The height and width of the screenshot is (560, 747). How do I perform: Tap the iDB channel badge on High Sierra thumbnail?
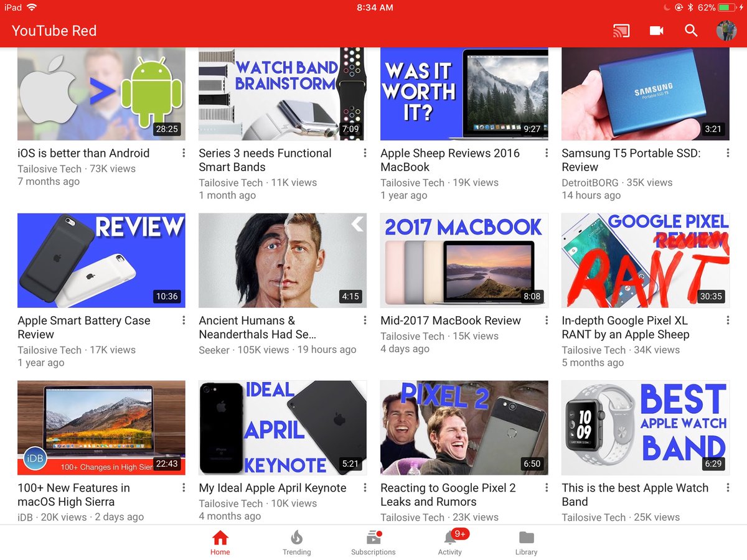[35, 459]
